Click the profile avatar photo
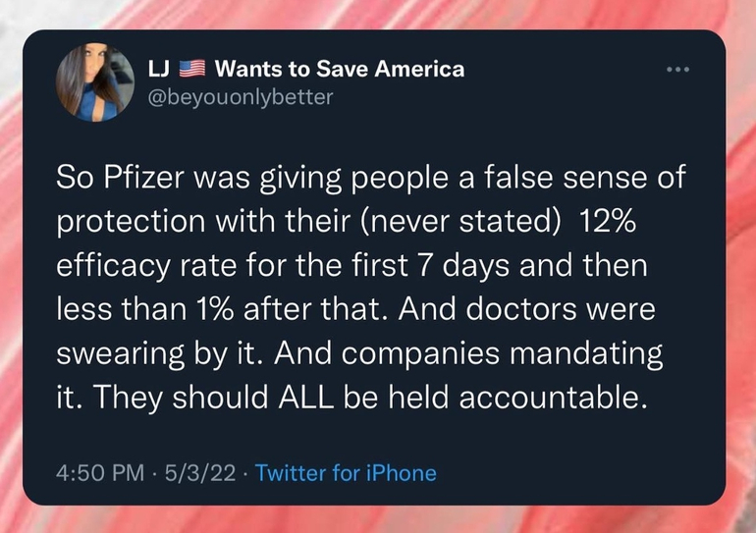 [x=95, y=82]
